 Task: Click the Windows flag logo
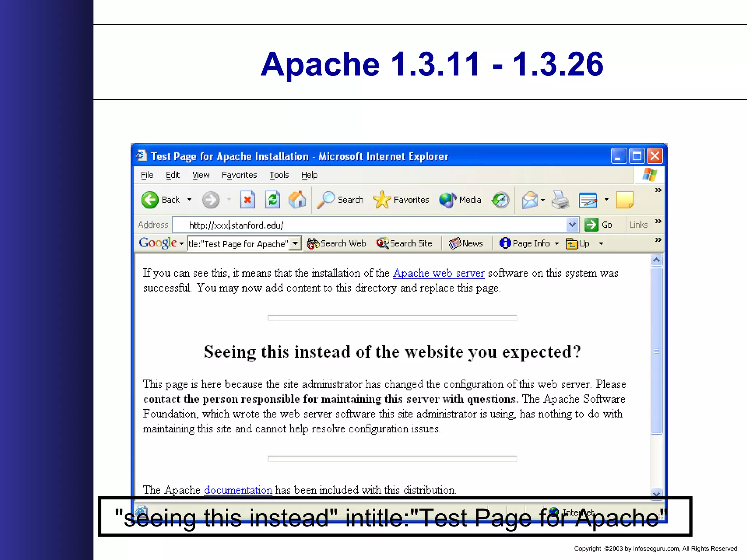[650, 175]
